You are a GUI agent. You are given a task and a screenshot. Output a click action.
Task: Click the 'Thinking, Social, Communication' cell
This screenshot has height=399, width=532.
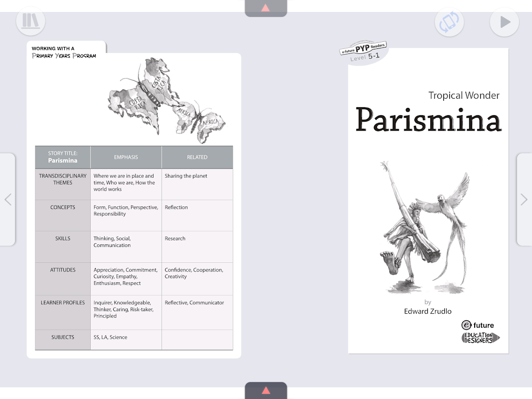[x=126, y=247]
